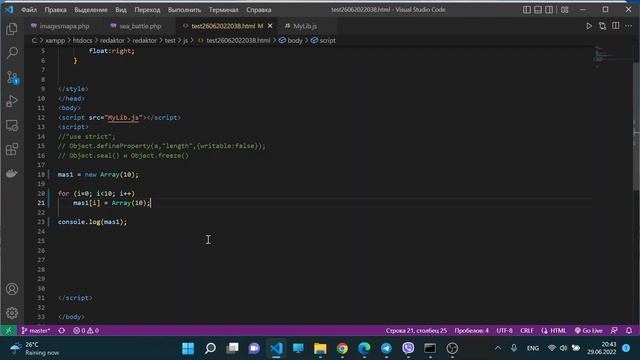Viewport: 640px width, 360px height.
Task: Expand the test breadcrumb folder
Action: click(170, 40)
